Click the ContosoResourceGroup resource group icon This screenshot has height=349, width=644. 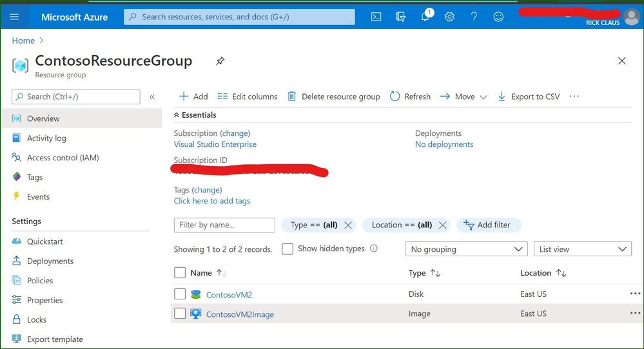(20, 65)
